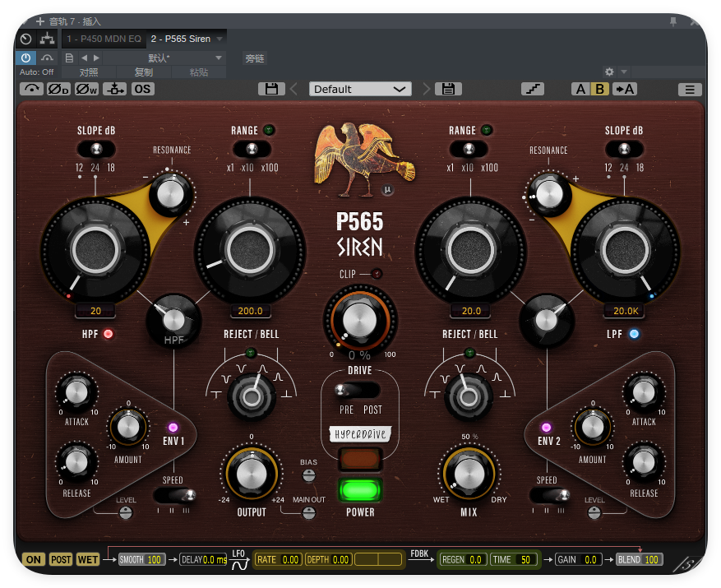Click the mono sum joystick icon
This screenshot has width=721, height=588.
click(x=114, y=89)
